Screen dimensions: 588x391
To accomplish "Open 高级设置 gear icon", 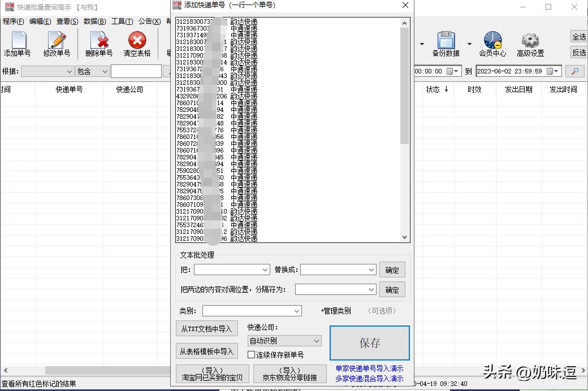I will pos(530,41).
